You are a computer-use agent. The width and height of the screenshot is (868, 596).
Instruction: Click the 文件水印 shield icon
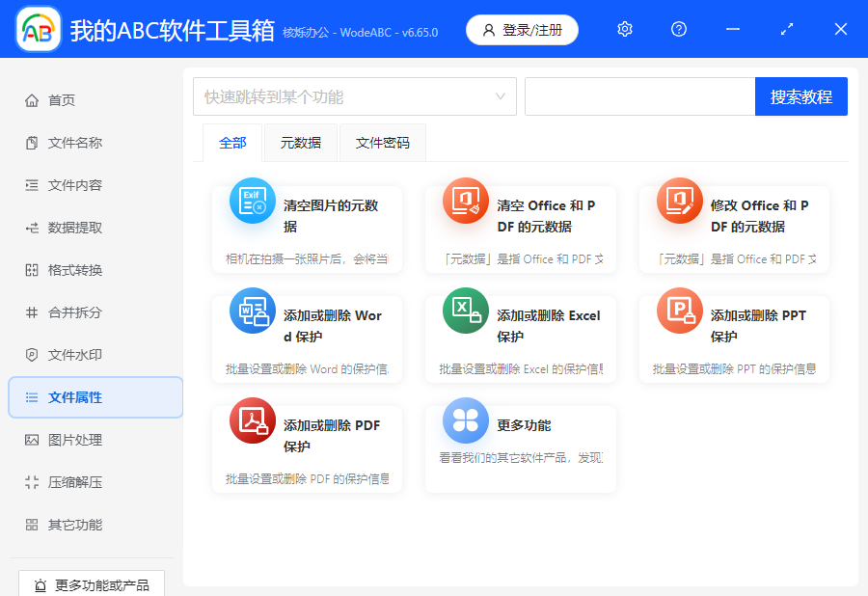coord(32,355)
